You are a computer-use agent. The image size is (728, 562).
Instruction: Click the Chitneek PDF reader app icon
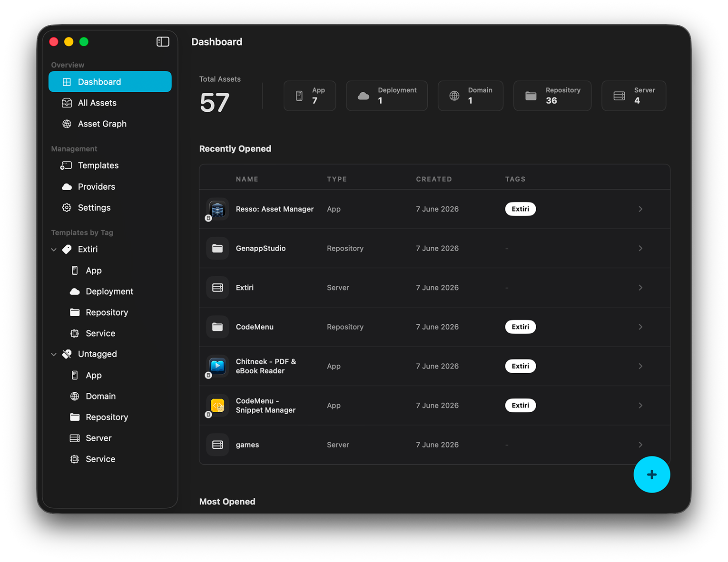[x=217, y=366]
